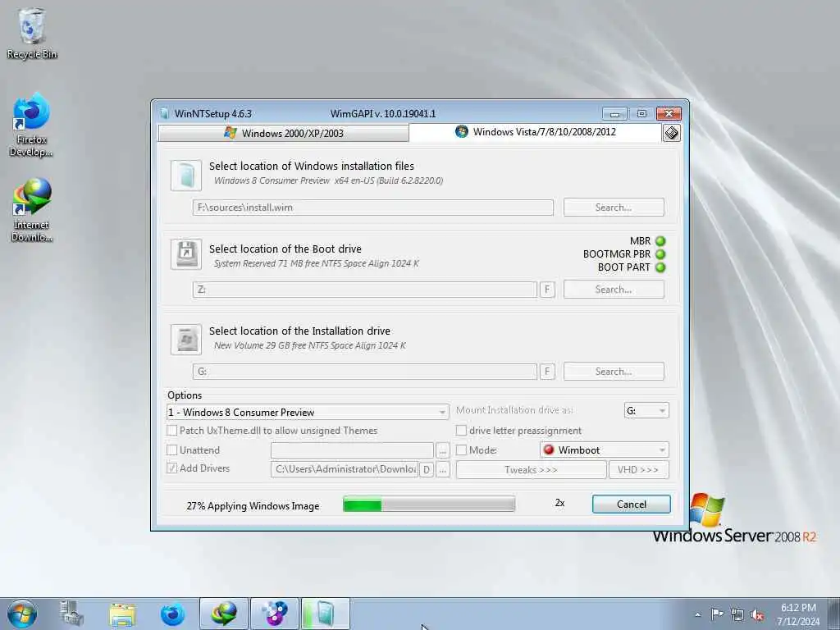Viewport: 840px width, 630px height.
Task: Enable drive letter preassignment checkbox
Action: 461,430
